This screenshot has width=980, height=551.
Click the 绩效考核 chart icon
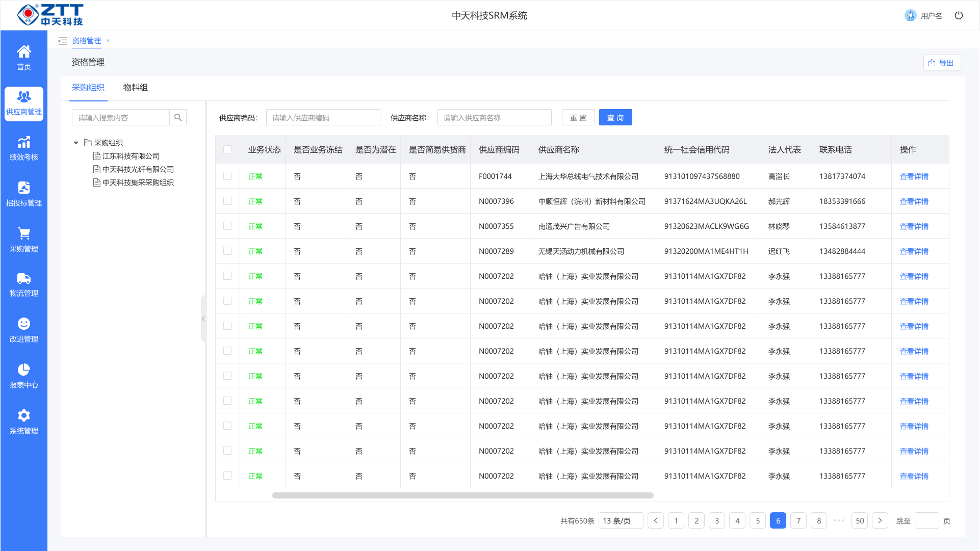click(x=23, y=142)
